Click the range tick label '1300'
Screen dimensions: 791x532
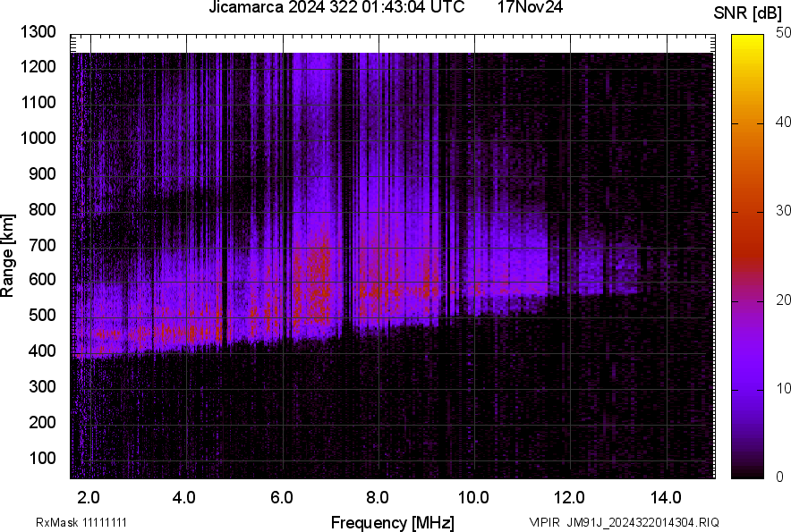tap(38, 32)
